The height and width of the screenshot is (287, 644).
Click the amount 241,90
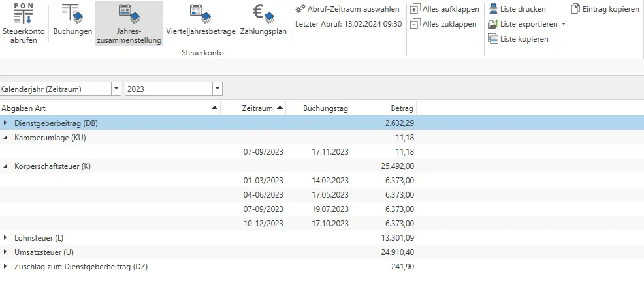click(403, 267)
